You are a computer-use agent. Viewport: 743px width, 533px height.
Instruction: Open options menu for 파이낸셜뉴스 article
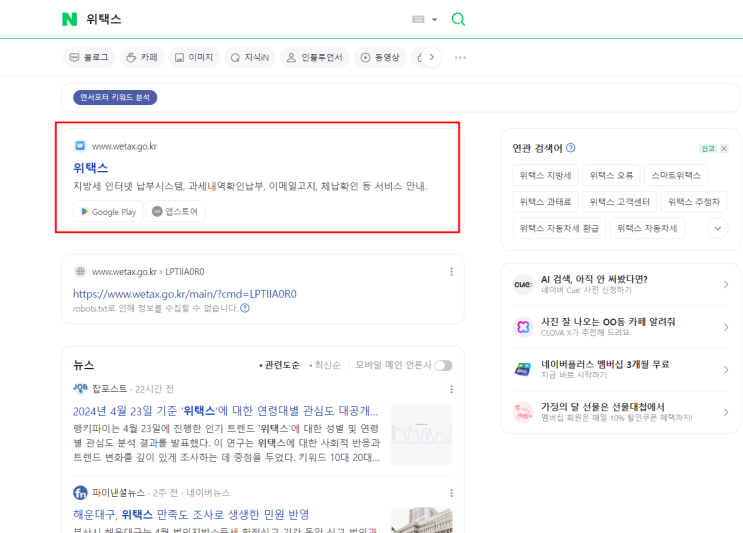click(x=451, y=493)
